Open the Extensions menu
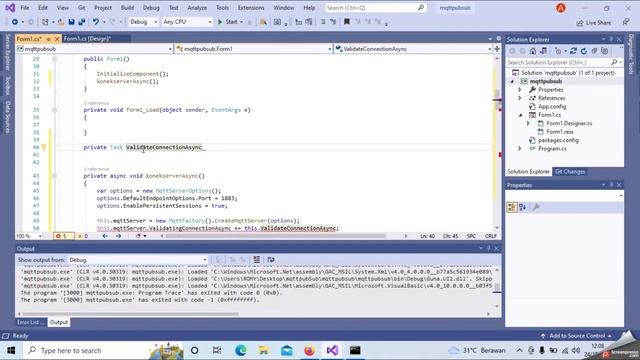This screenshot has width=640, height=360. click(251, 8)
